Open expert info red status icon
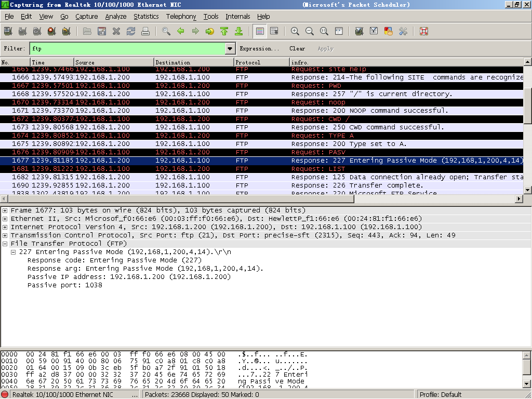The height and width of the screenshot is (399, 532). coord(5,395)
